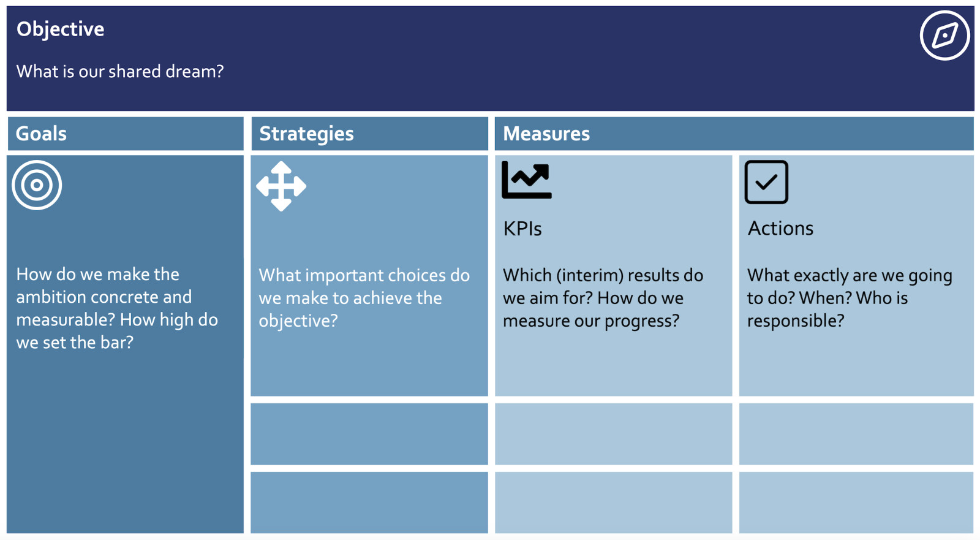Screen dimensions: 980x540
Task: Click the 'What exactly are we going' text
Action: coord(850,298)
